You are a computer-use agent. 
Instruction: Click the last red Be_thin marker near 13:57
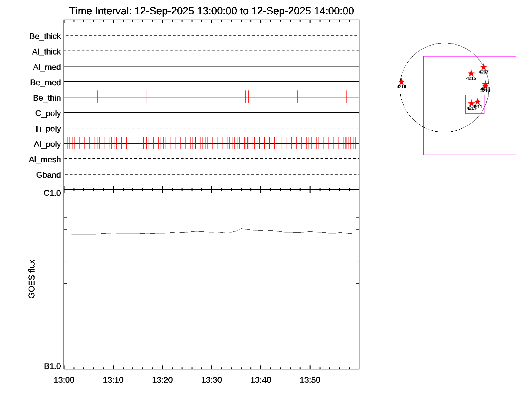[x=346, y=97]
